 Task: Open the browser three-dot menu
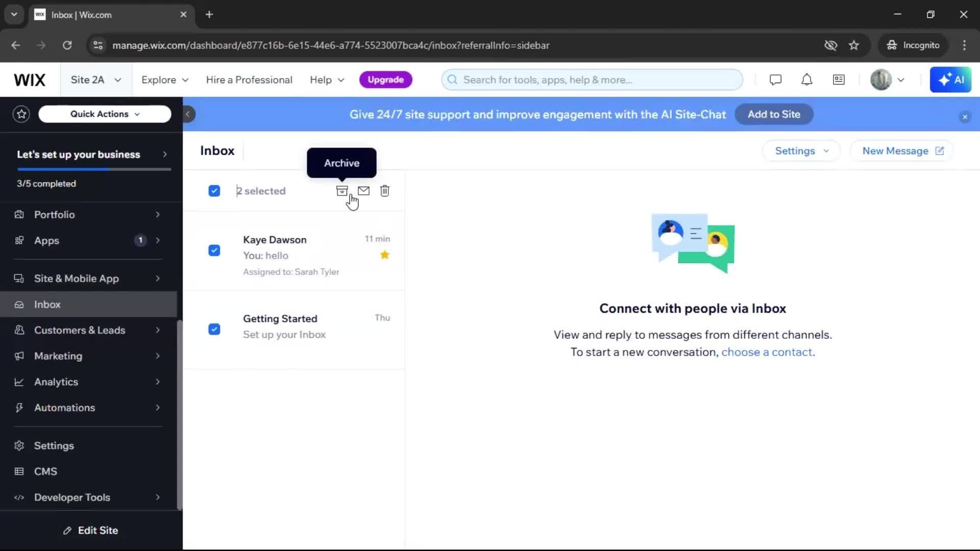(x=964, y=45)
